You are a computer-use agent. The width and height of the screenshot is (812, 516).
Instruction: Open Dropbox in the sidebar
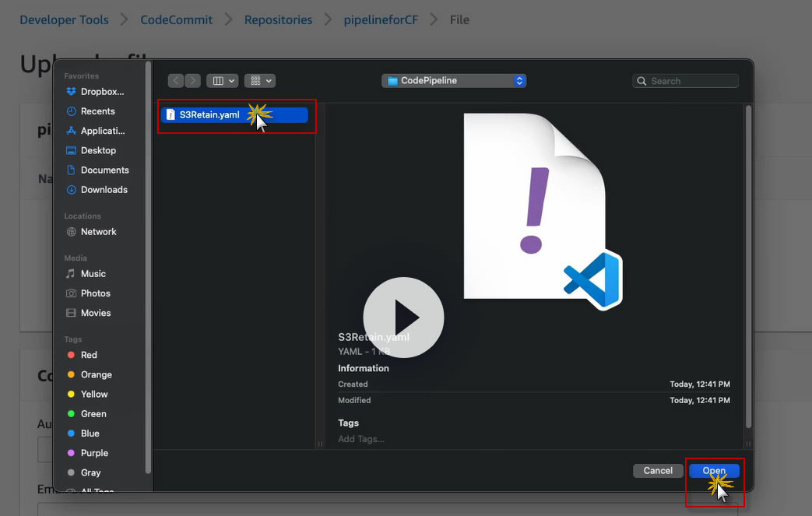95,92
